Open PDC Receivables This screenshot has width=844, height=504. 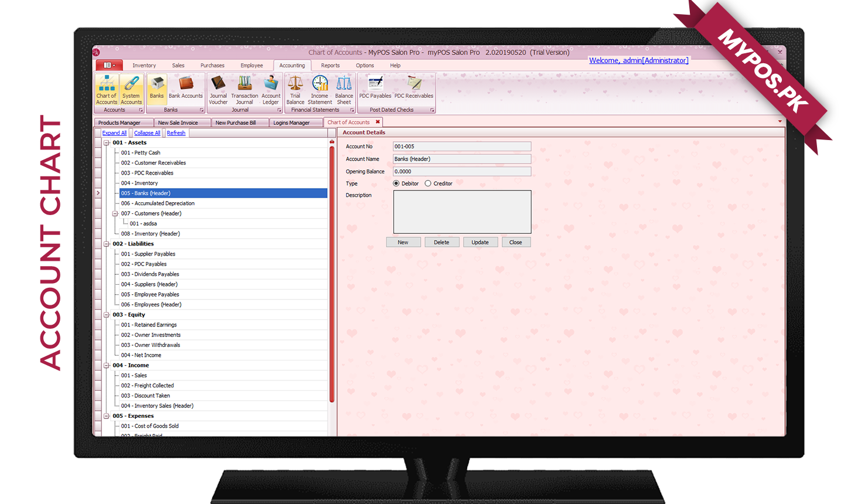click(x=414, y=87)
